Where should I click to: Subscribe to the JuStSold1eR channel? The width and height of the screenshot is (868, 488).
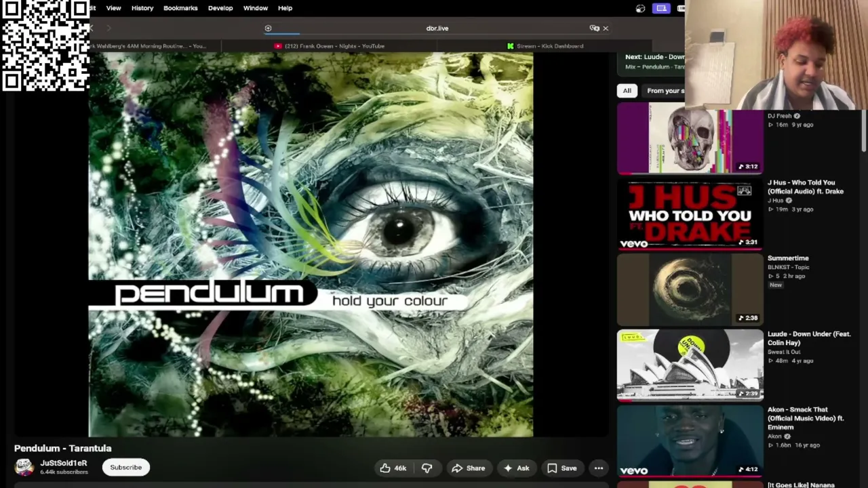click(126, 467)
